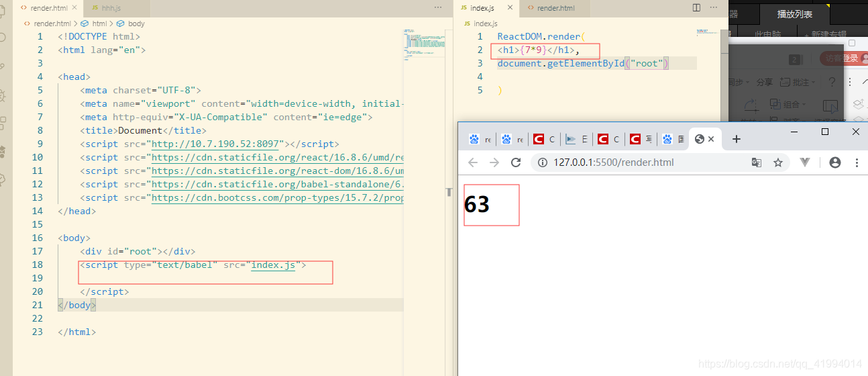Viewport: 868px width, 376px height.
Task: Click the split editor icon in right group
Action: 696,7
